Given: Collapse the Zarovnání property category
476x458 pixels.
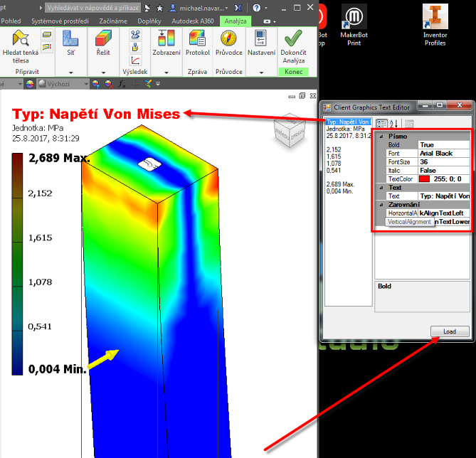Looking at the screenshot, I should pos(381,204).
